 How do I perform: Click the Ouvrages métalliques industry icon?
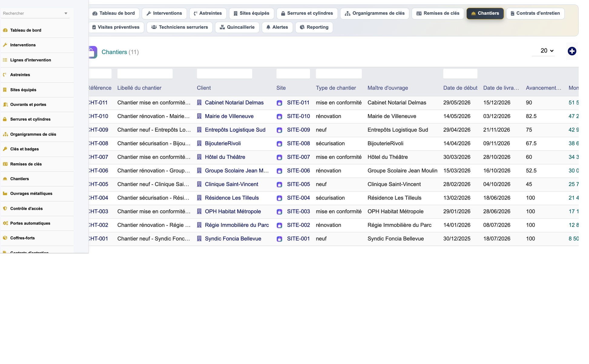(x=5, y=193)
